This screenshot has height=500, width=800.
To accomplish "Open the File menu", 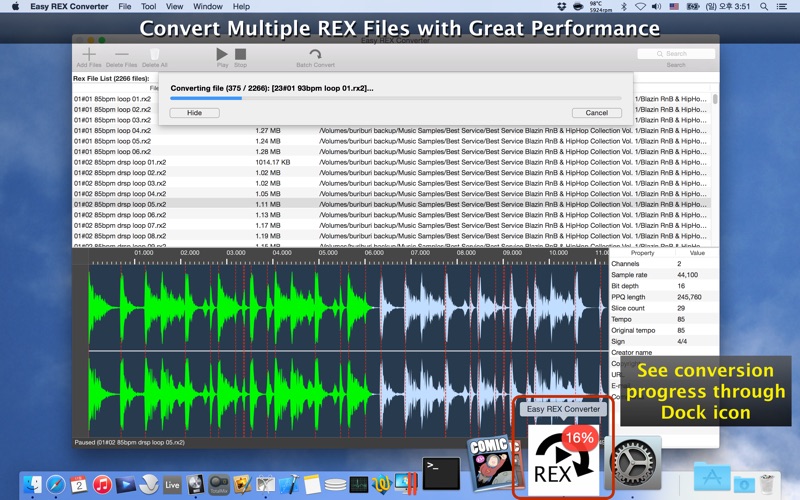I will click(125, 7).
